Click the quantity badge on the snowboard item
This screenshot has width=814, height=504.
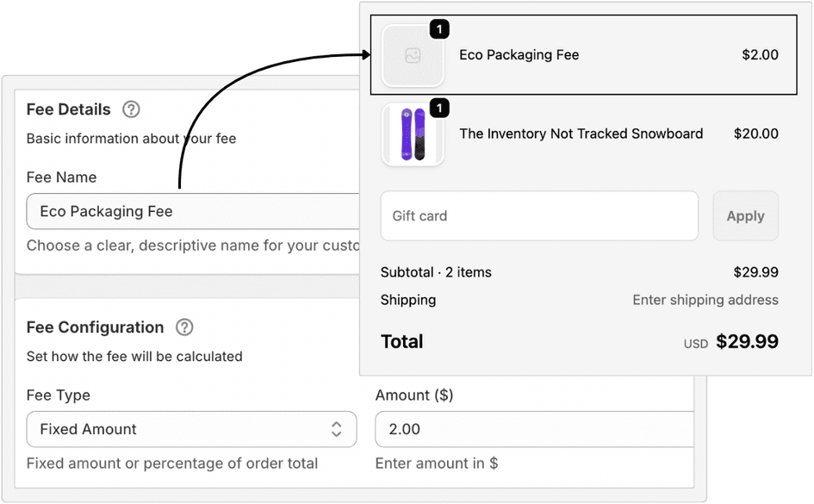tap(439, 108)
